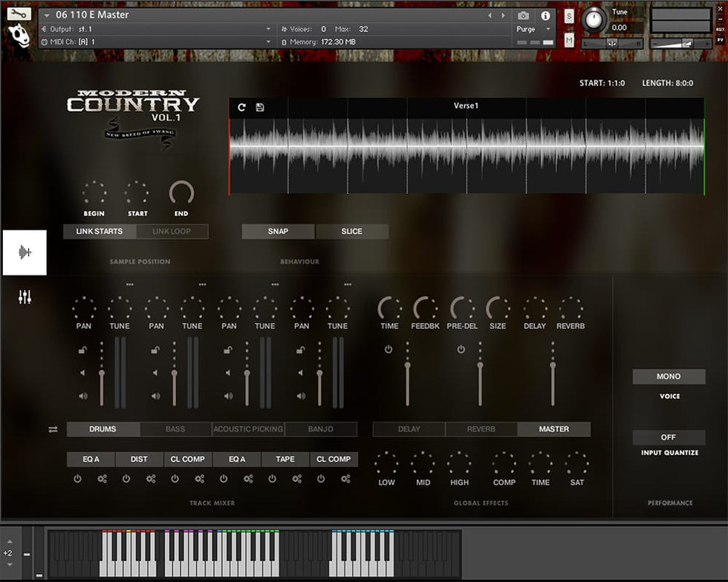The image size is (728, 582).
Task: Open the wrench instrument edit icon
Action: tap(19, 13)
